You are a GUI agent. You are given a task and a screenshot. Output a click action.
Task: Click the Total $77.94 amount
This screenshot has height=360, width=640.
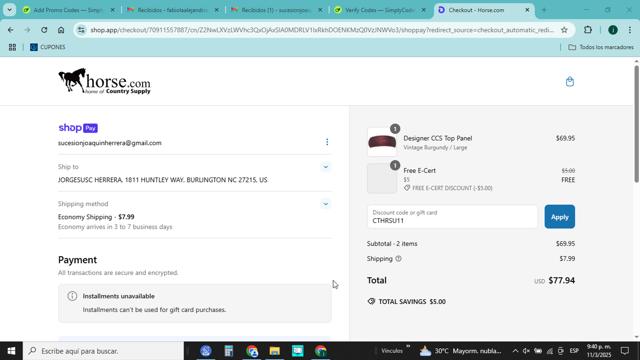tap(562, 280)
